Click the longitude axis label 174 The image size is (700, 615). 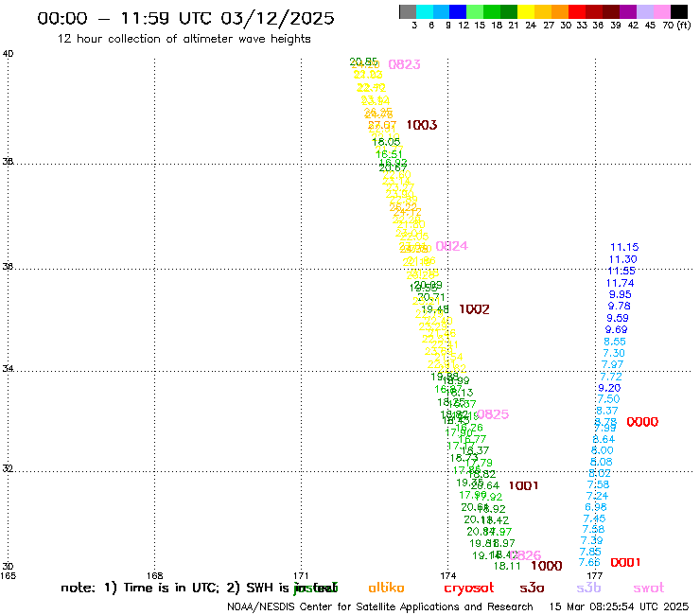coord(447,576)
